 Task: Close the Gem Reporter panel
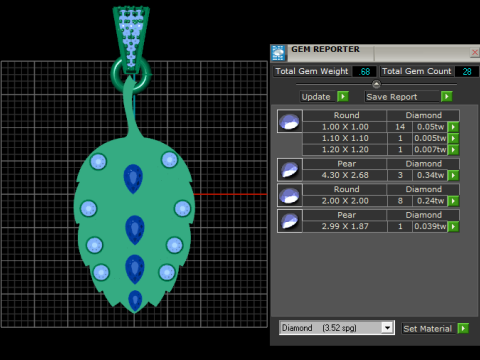[x=475, y=52]
